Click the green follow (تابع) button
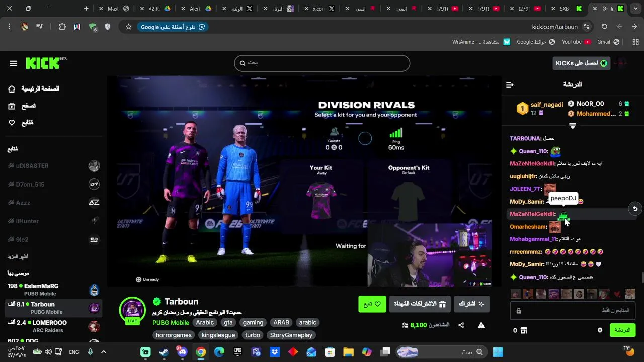Screen dimensions: 644x362 (372, 304)
